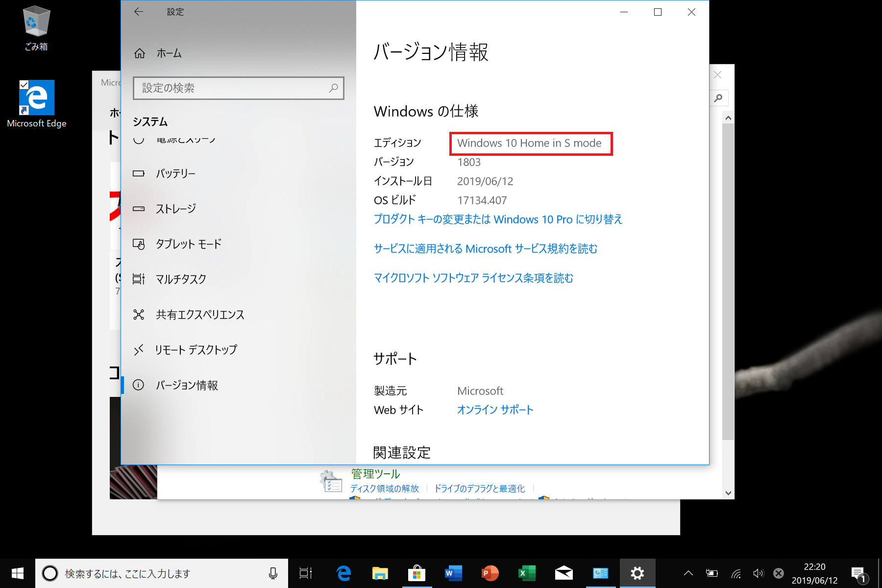Image resolution: width=882 pixels, height=588 pixels.
Task: Open タブレット モード settings
Action: pos(188,244)
